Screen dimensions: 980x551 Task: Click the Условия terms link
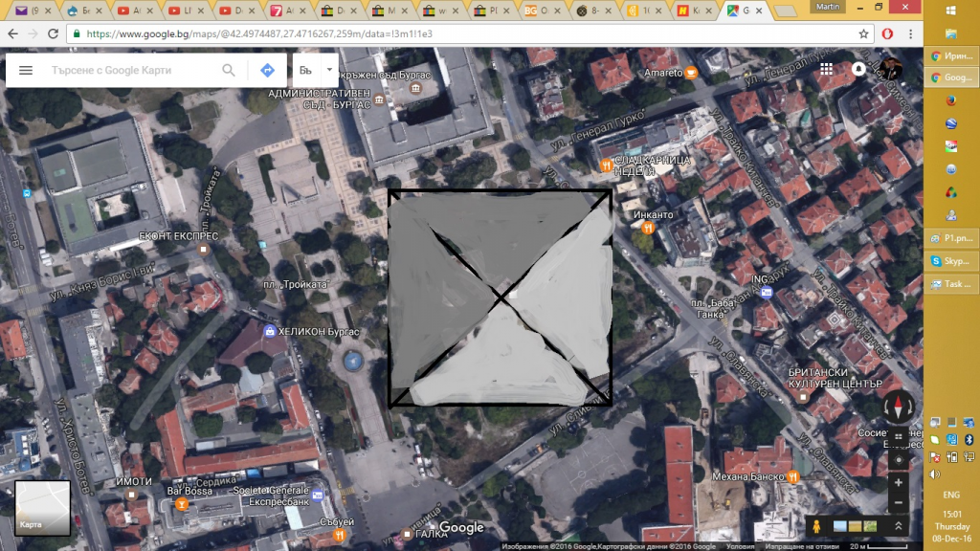coord(740,546)
